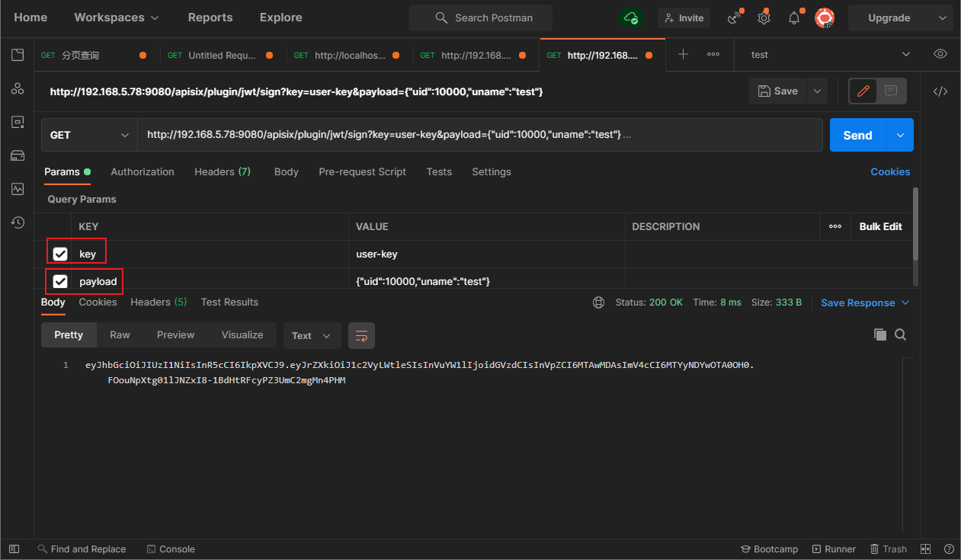This screenshot has height=560, width=961.
Task: Open the notifications bell icon
Action: click(794, 18)
